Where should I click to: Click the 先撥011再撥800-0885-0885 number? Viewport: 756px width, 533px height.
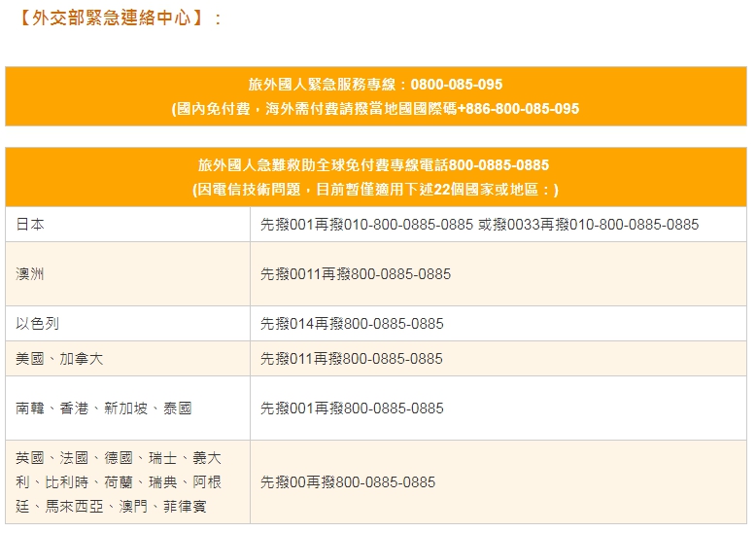pyautogui.click(x=352, y=359)
